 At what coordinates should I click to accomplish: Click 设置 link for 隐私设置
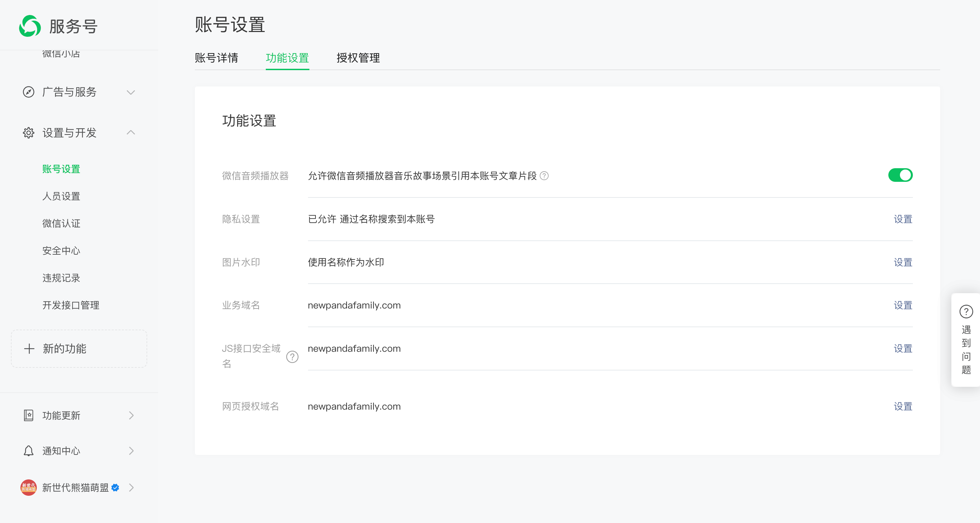(902, 219)
